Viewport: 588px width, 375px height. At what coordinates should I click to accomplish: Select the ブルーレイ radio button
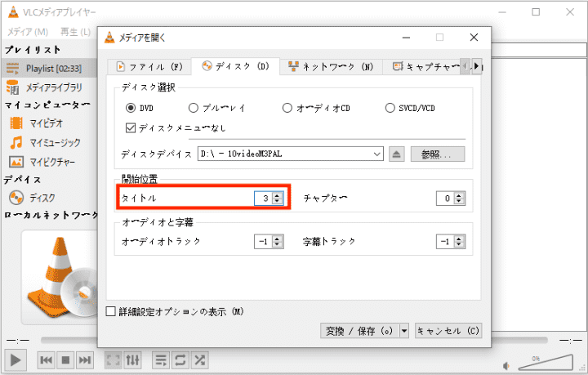[193, 108]
